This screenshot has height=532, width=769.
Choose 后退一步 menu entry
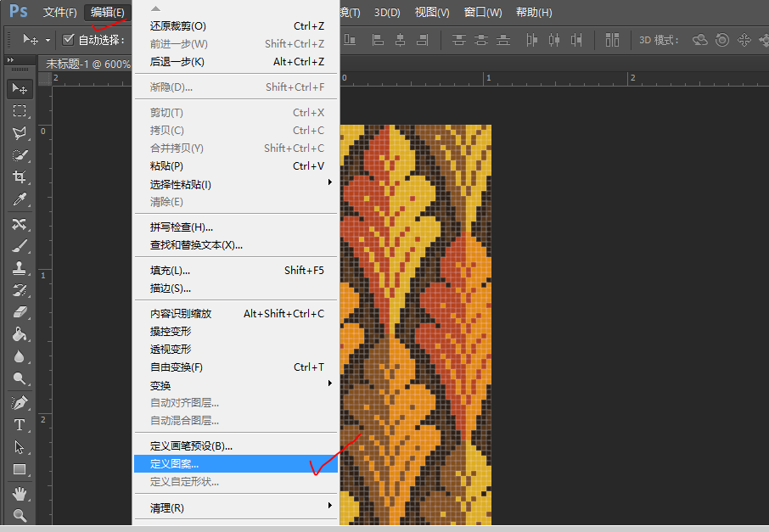236,62
